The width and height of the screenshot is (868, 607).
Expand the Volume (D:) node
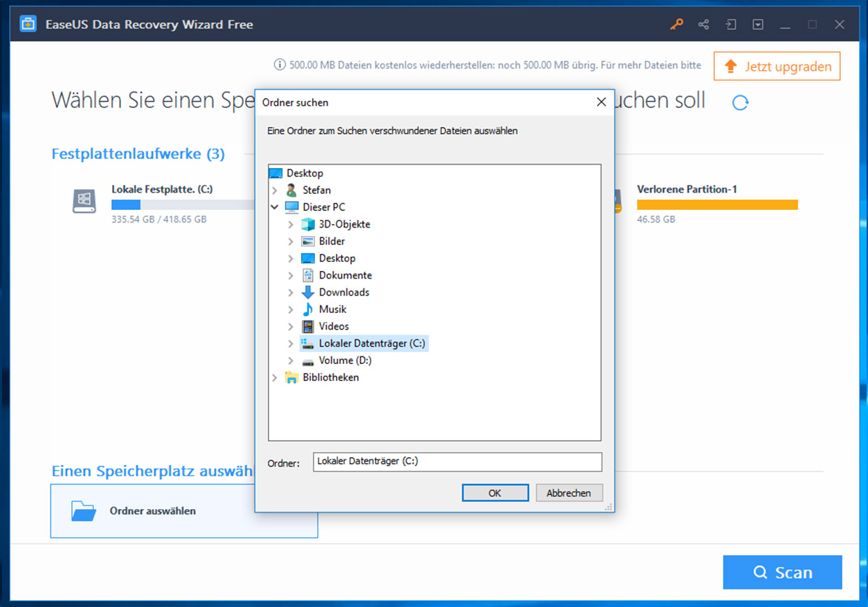click(x=291, y=361)
